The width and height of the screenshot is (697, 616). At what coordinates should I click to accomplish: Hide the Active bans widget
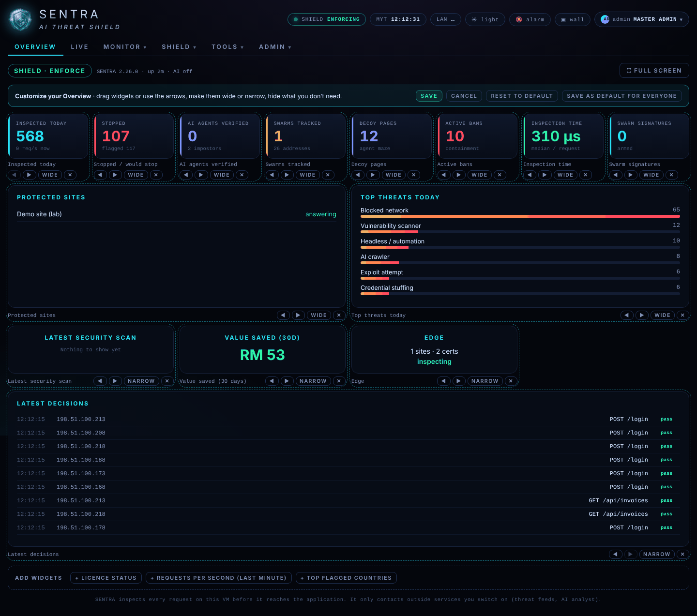pyautogui.click(x=500, y=175)
